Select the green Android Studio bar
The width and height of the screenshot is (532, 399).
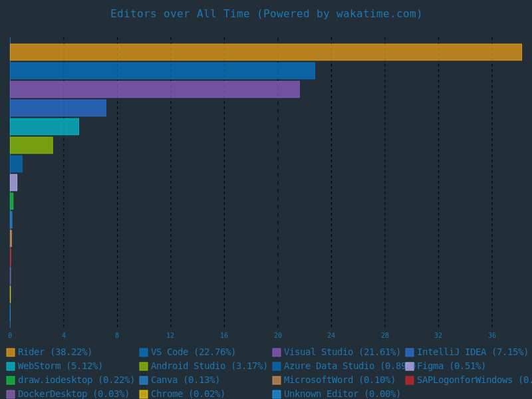(x=31, y=145)
